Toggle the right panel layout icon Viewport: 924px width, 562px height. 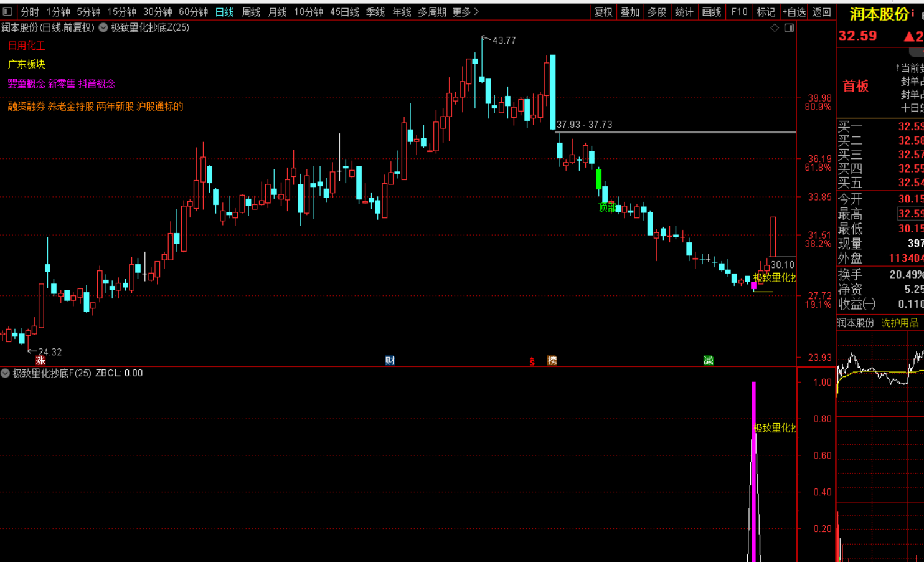click(789, 28)
